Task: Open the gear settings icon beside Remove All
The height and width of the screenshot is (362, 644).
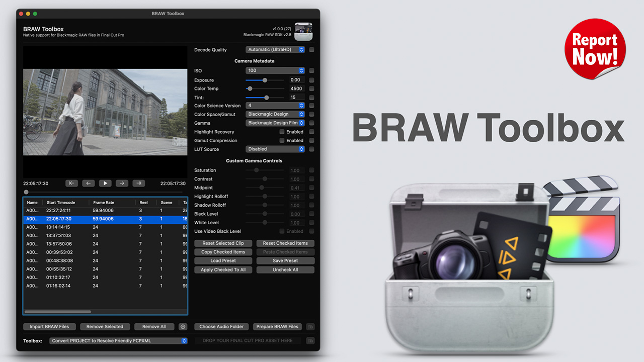Action: coord(183,326)
